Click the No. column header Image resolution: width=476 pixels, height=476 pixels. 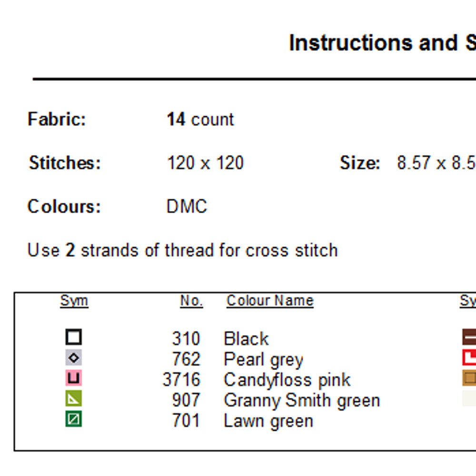191,301
